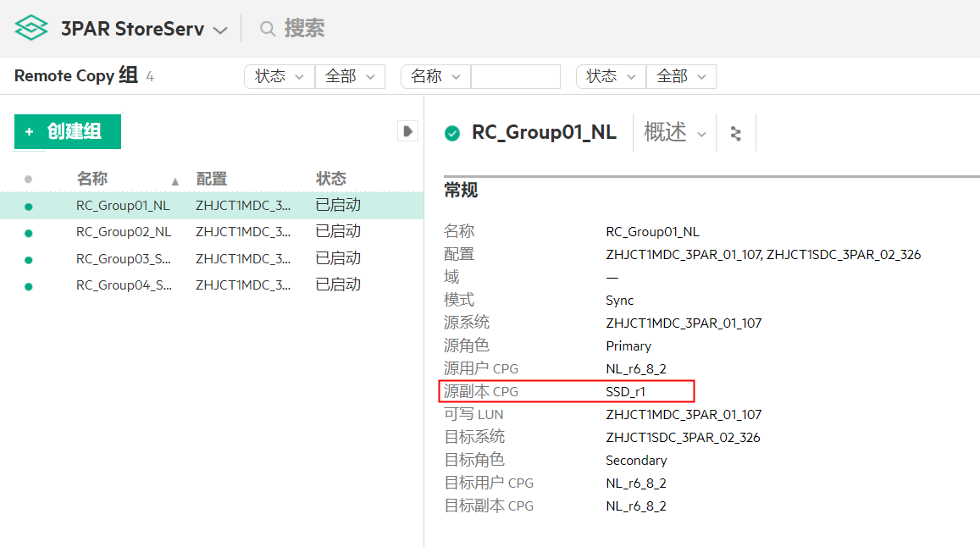The height and width of the screenshot is (547, 980).
Task: Select the RC_Group04_S... row
Action: [x=212, y=285]
